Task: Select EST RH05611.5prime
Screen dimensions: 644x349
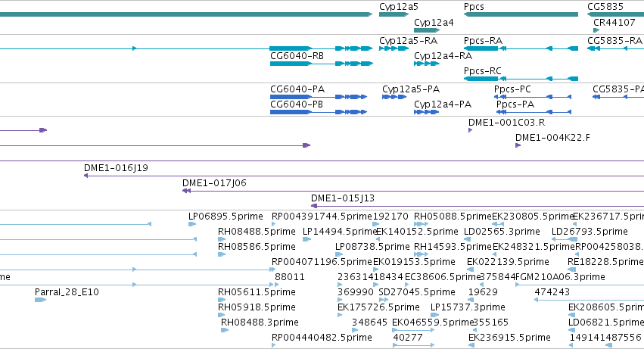Action: click(x=257, y=293)
